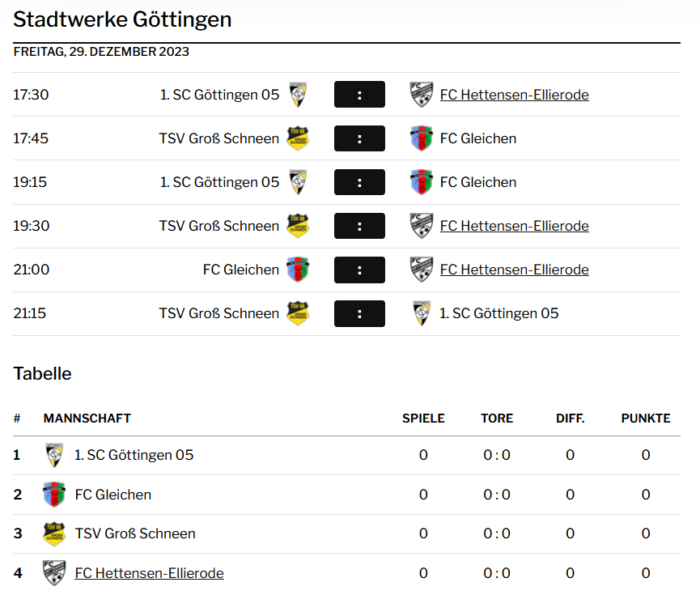Click FC Gleichen crest in 19:15 match
The image size is (700, 595).
point(422,182)
